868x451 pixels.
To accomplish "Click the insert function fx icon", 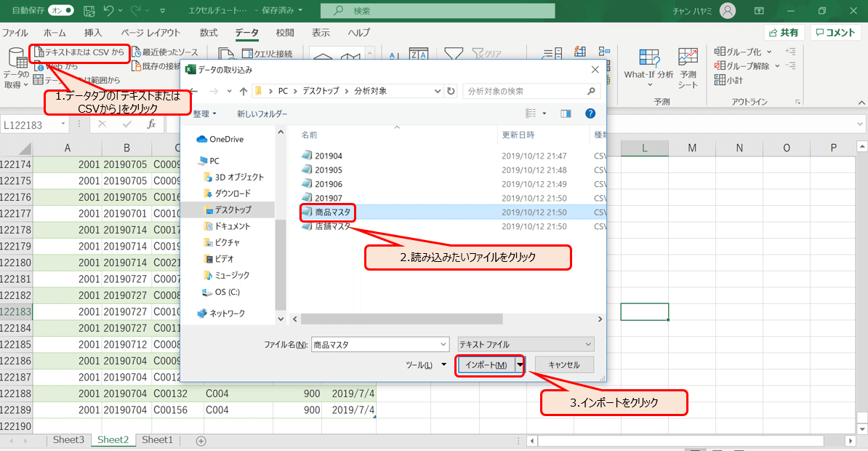I will [151, 124].
